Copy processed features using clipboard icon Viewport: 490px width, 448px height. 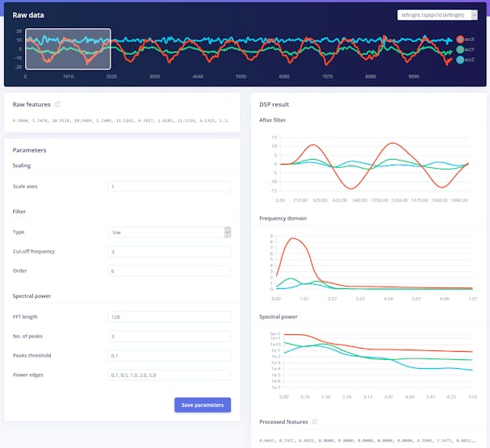pos(314,421)
